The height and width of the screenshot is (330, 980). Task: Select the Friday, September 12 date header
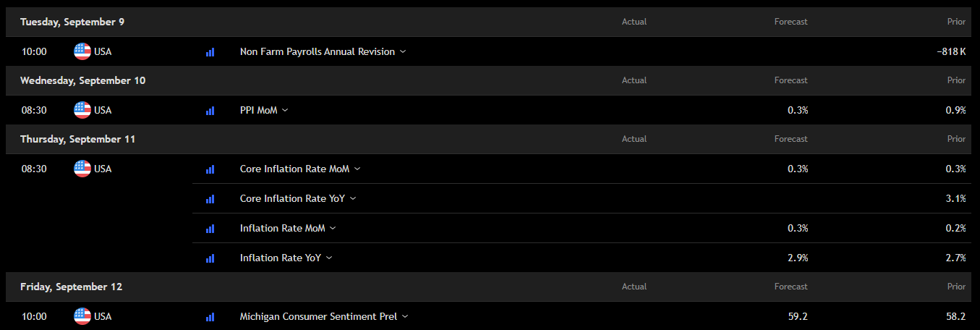click(x=71, y=287)
